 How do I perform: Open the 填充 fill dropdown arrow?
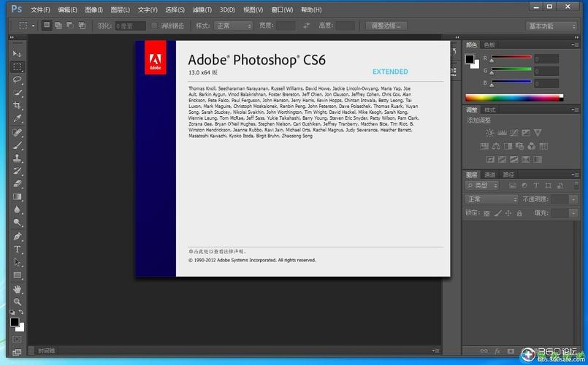573,213
